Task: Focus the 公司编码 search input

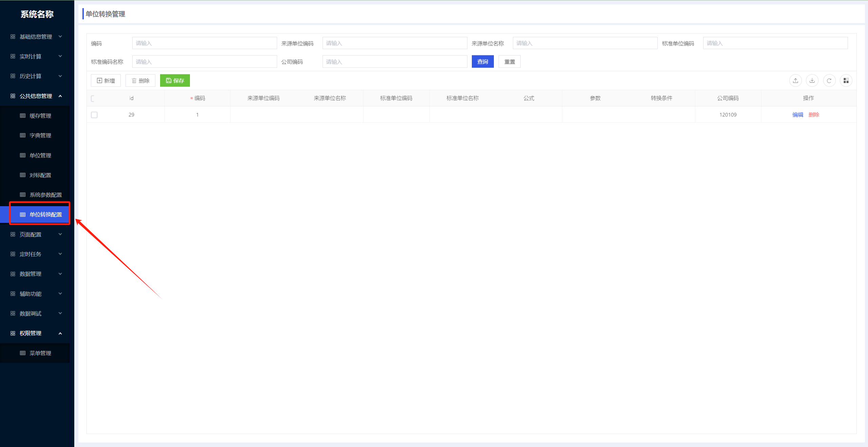Action: (395, 62)
